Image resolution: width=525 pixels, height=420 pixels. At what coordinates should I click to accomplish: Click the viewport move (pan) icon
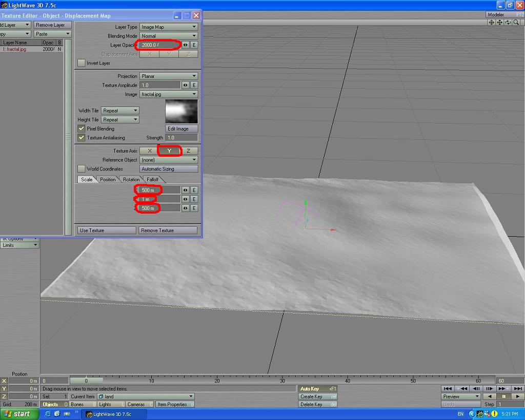tap(499, 23)
